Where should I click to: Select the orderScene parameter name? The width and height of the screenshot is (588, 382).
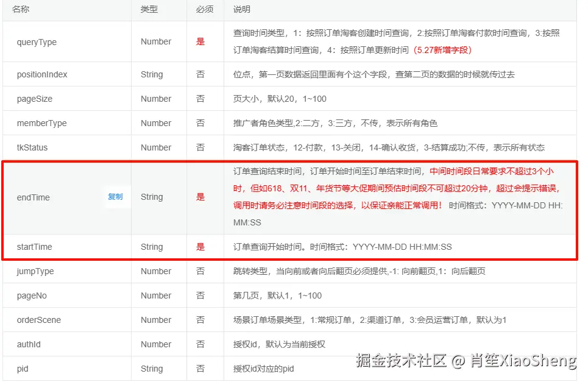click(38, 320)
